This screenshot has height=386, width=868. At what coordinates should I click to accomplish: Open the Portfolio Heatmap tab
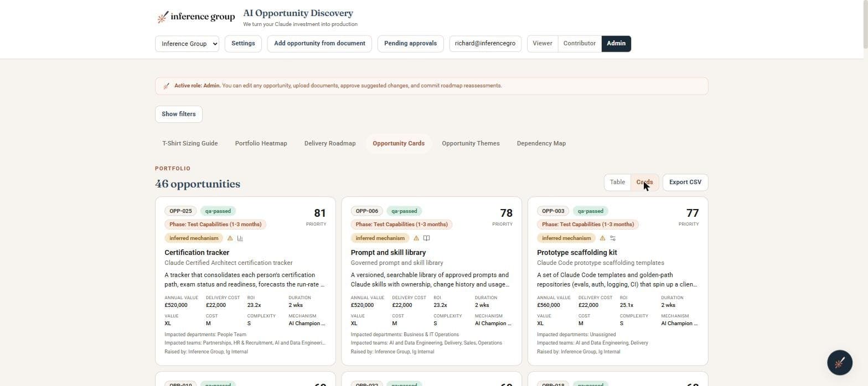coord(261,143)
